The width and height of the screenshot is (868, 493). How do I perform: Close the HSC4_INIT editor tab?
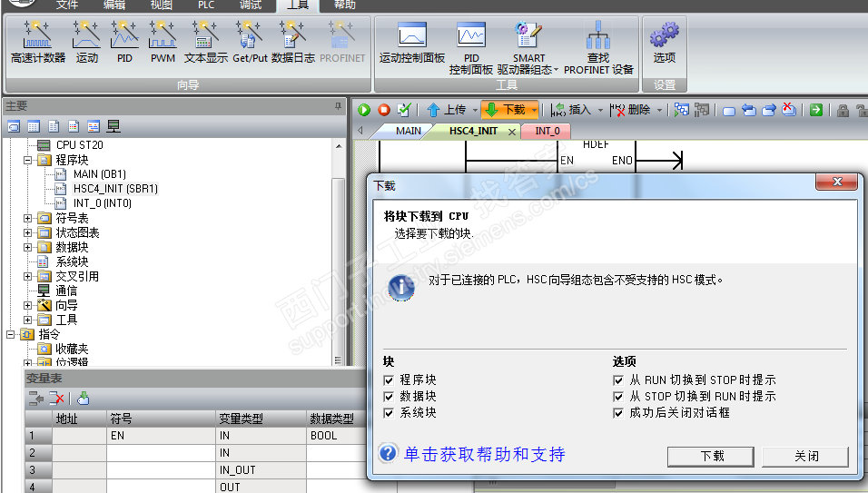point(512,132)
